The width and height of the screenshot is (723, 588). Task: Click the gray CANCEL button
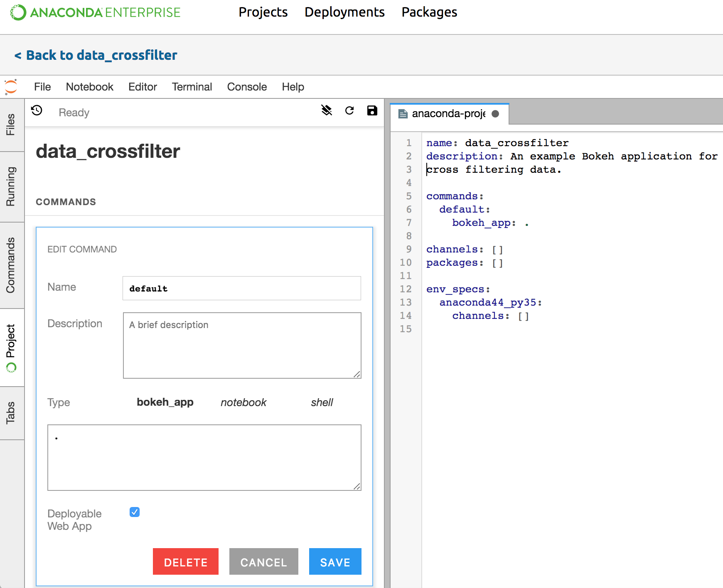[264, 561]
